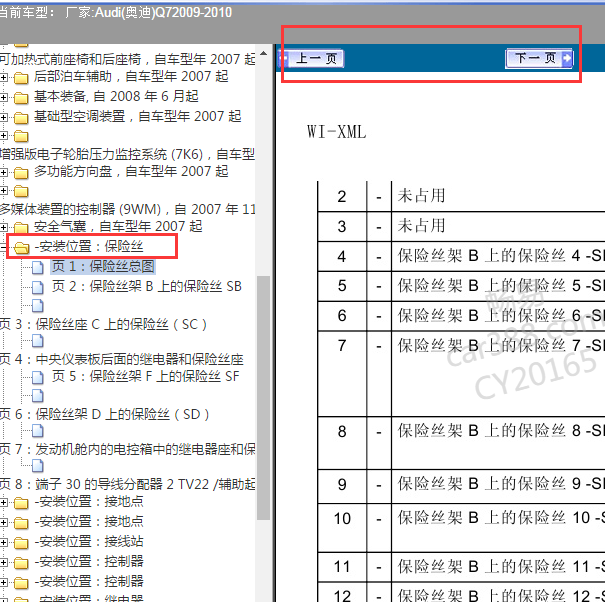
Task: Expand the 安装位置：接线站 folder
Action: [3, 542]
